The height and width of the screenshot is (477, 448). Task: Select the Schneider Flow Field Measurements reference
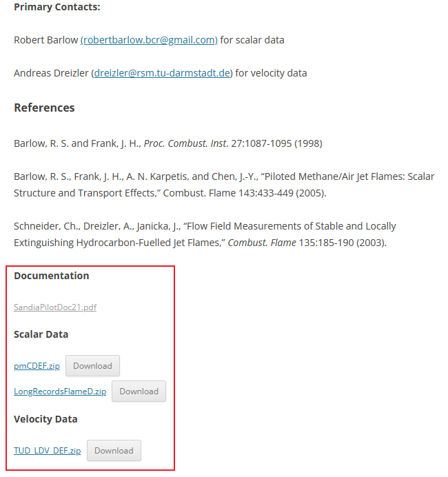pos(205,234)
